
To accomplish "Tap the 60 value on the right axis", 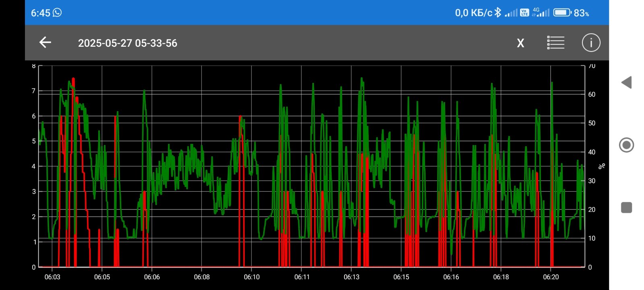I will (592, 94).
